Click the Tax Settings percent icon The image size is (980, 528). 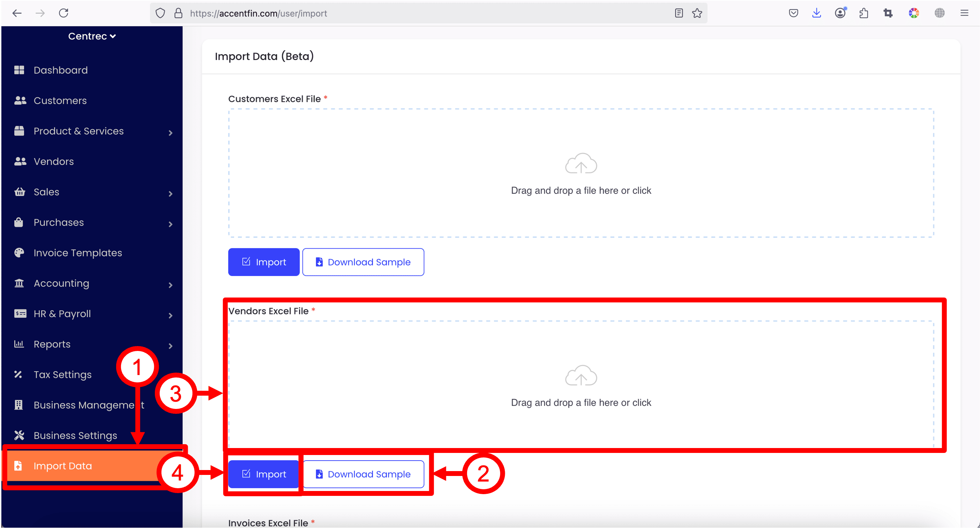tap(18, 375)
